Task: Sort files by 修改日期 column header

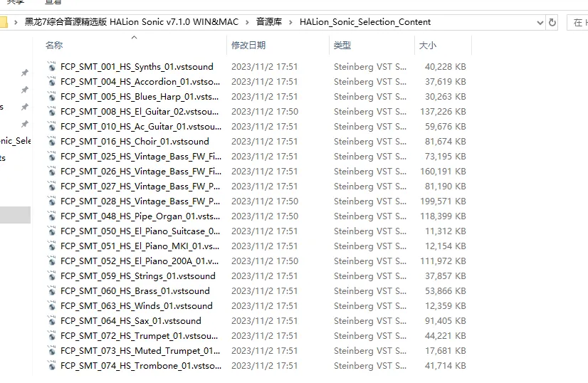Action: click(248, 46)
